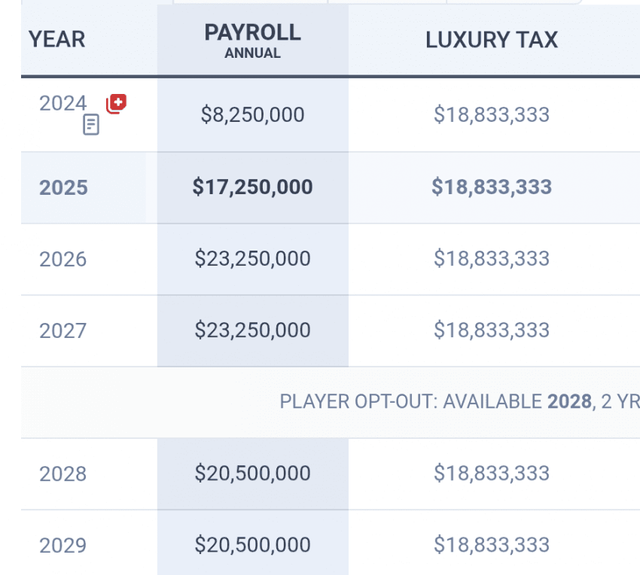Click the 2026 payroll $23,250,000 cell
The image size is (640, 575).
(x=252, y=259)
